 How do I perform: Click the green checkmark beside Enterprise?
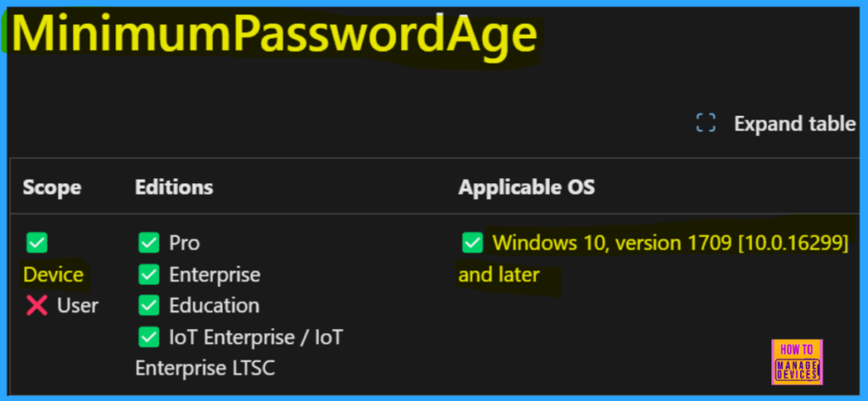[x=149, y=275]
